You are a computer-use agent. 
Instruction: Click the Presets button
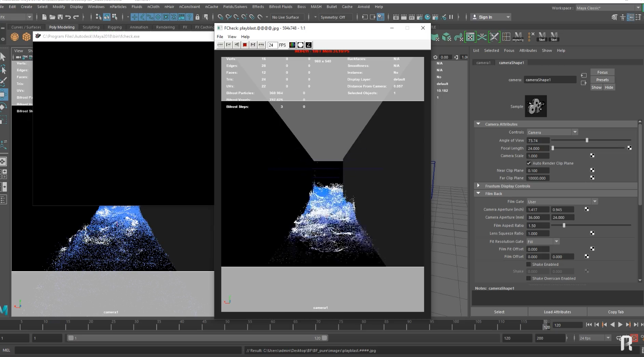coord(602,80)
